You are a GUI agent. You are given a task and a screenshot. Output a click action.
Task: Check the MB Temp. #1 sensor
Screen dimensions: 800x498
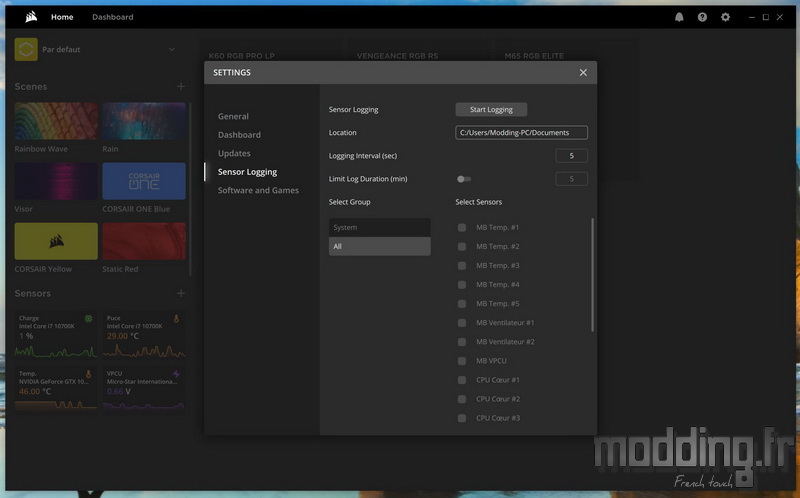tap(462, 228)
